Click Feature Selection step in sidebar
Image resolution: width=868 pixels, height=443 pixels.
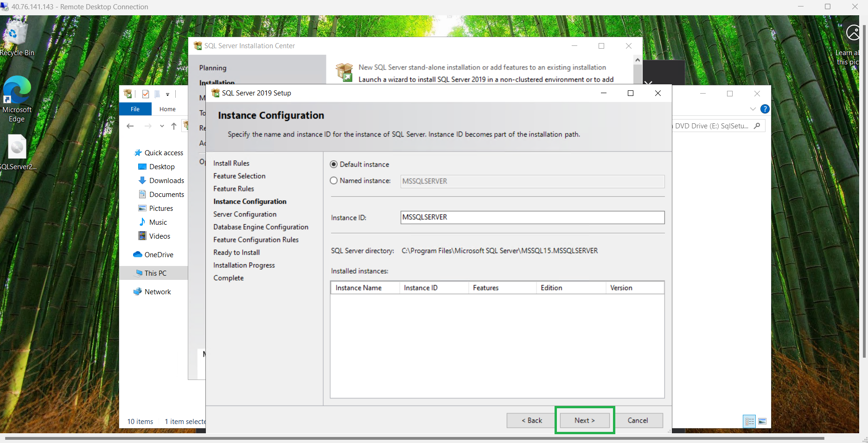[239, 176]
